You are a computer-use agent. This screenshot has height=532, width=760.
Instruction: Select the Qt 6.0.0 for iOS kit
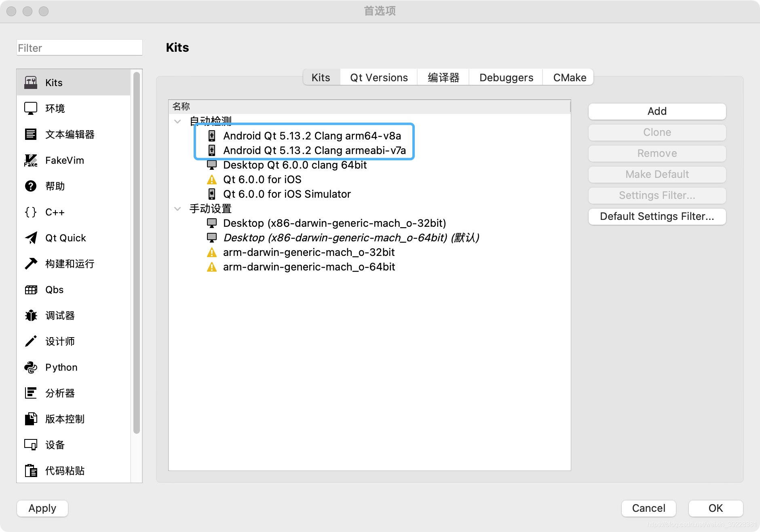tap(262, 179)
